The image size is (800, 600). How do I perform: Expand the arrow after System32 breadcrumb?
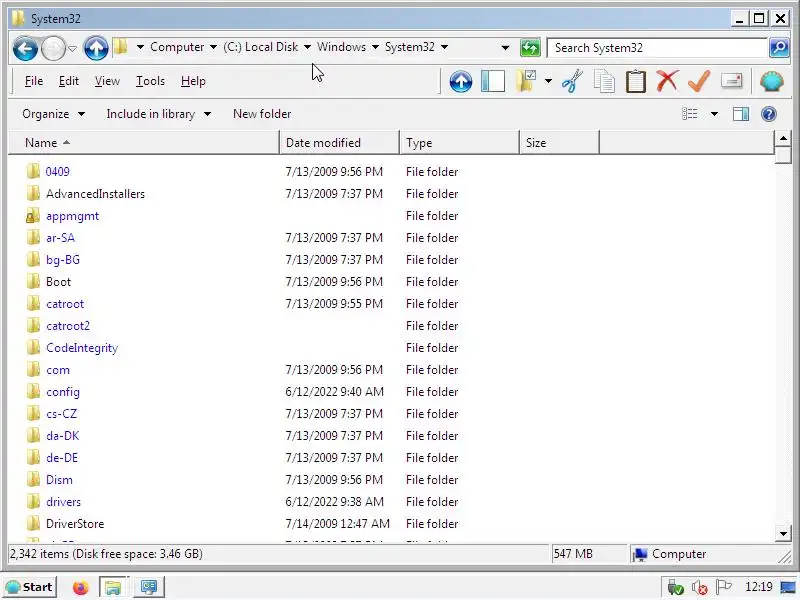tap(444, 47)
